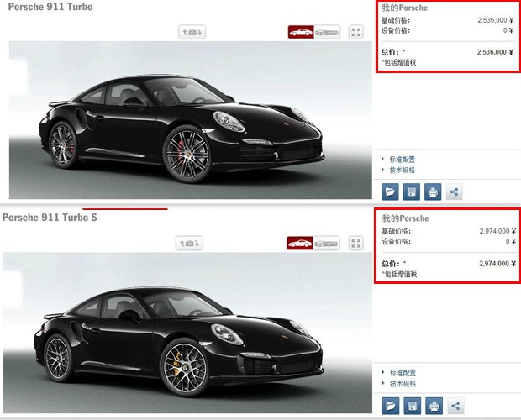The image size is (521, 420).
Task: Share the 911 Turbo S configuration
Action: [x=454, y=406]
